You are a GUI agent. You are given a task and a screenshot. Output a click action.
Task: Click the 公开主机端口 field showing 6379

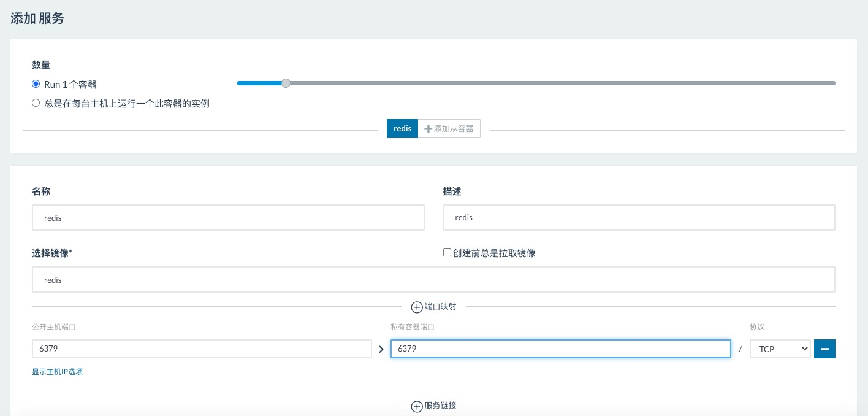[202, 349]
